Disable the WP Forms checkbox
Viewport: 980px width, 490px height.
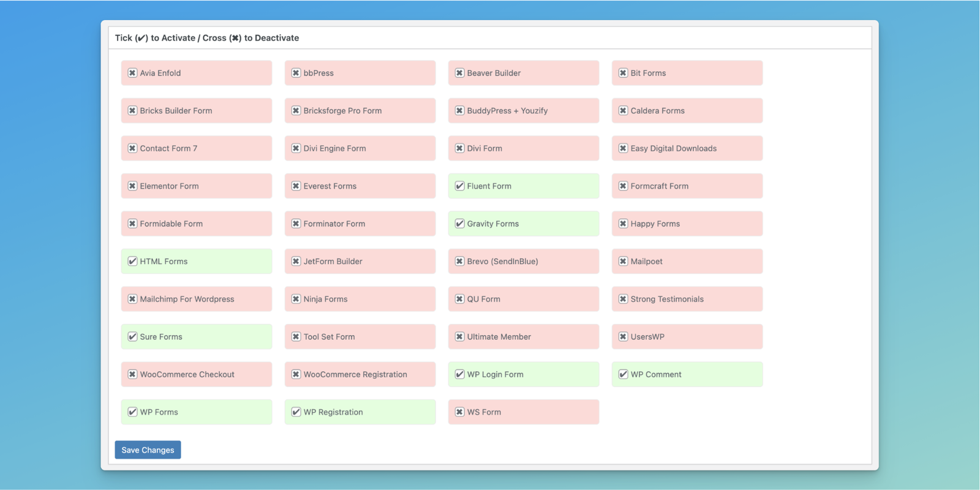click(132, 412)
